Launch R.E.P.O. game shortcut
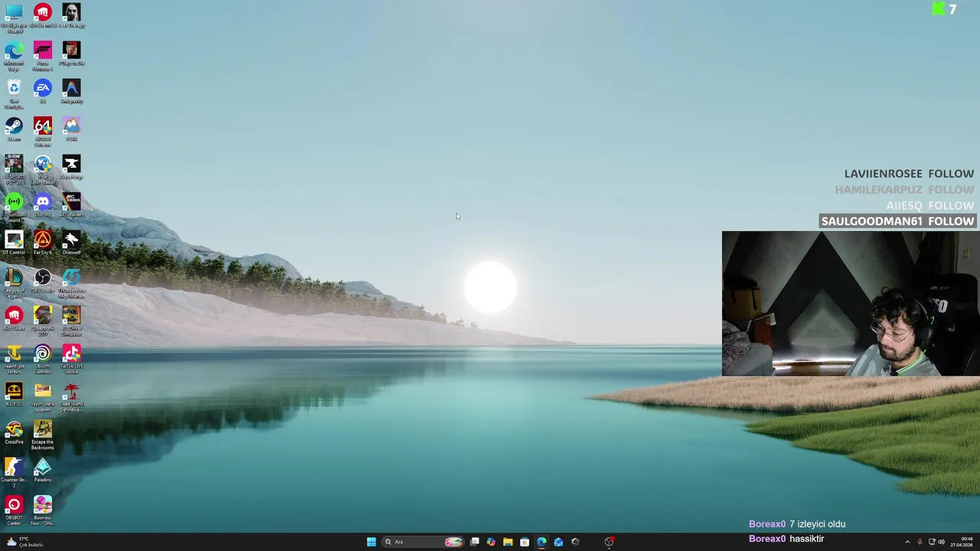Image resolution: width=980 pixels, height=551 pixels. click(x=14, y=394)
